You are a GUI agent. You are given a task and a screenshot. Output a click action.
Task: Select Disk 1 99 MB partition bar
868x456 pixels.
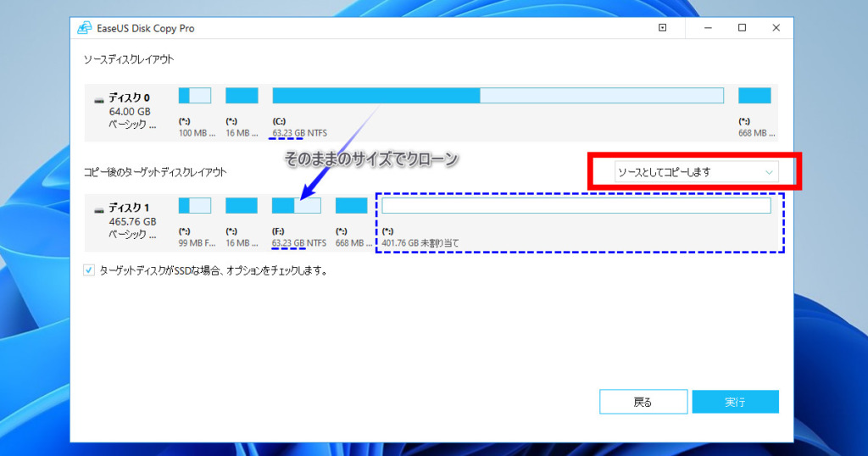click(194, 205)
